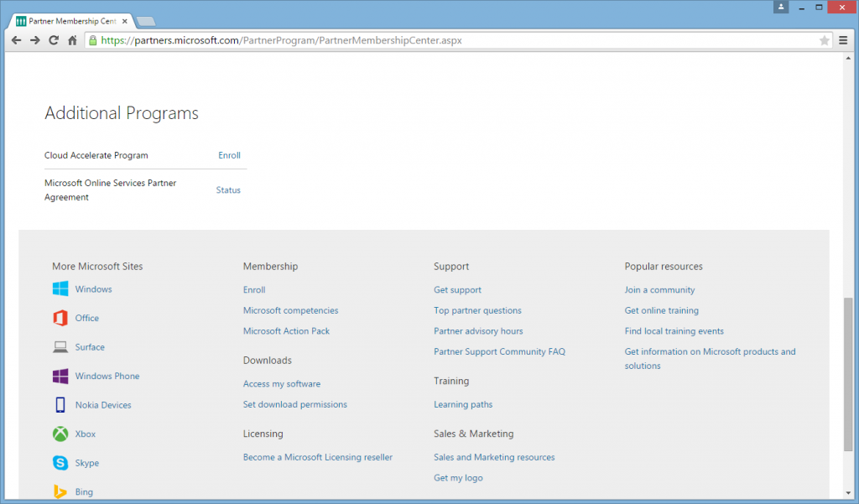
Task: Click the Office logo icon
Action: coord(60,318)
